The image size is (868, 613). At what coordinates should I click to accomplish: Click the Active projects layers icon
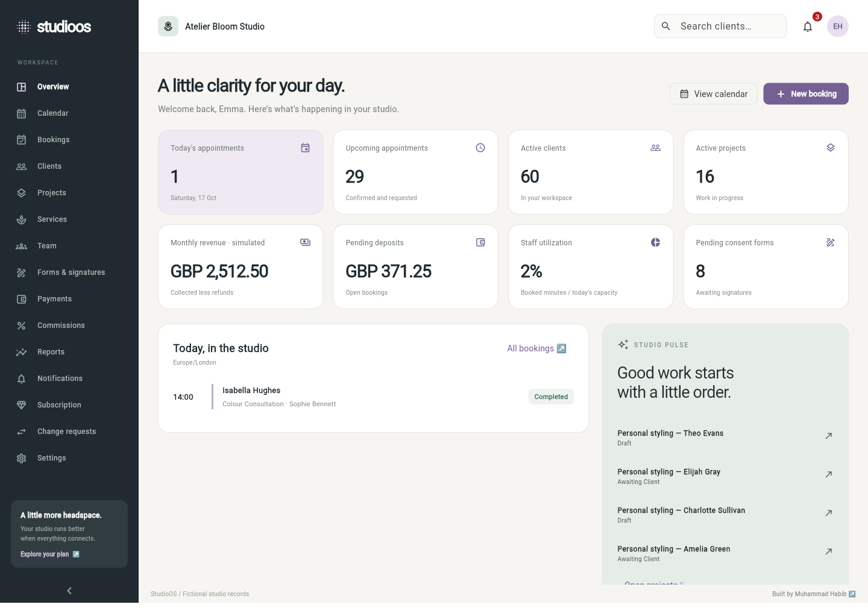click(x=831, y=148)
